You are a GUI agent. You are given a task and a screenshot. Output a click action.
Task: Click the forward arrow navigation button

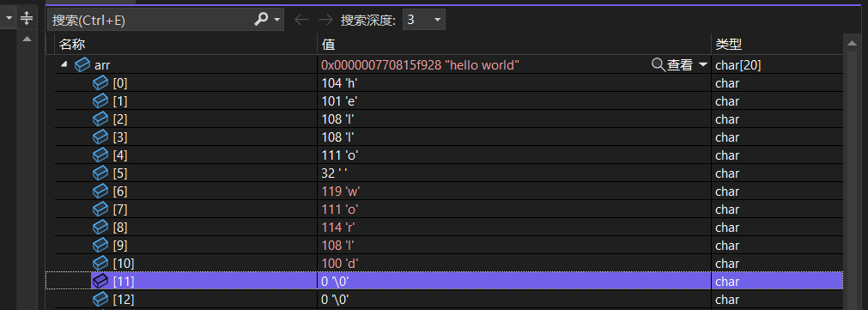pyautogui.click(x=326, y=20)
